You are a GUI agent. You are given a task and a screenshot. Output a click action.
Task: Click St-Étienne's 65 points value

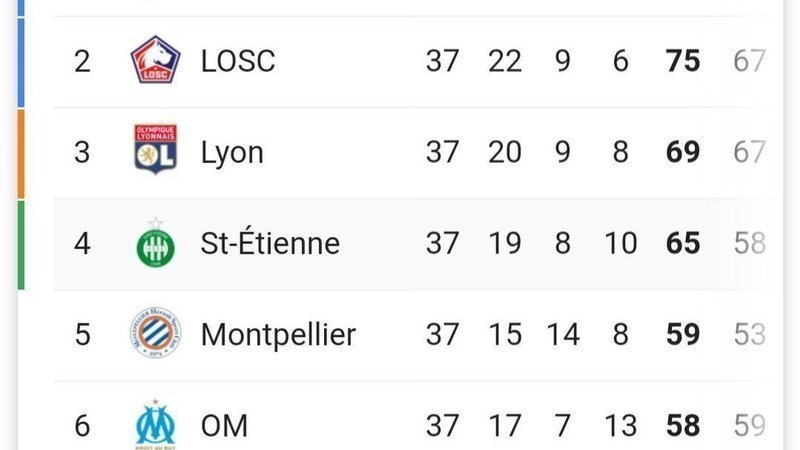pyautogui.click(x=683, y=244)
